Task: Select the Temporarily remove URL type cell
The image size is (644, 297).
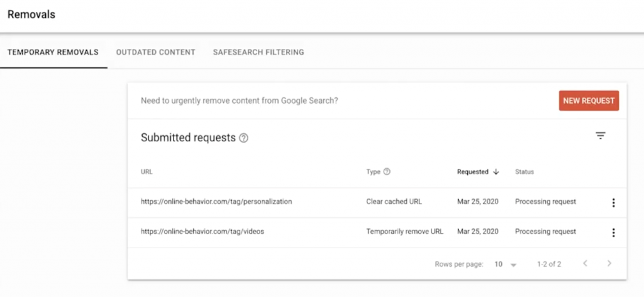Action: tap(404, 231)
